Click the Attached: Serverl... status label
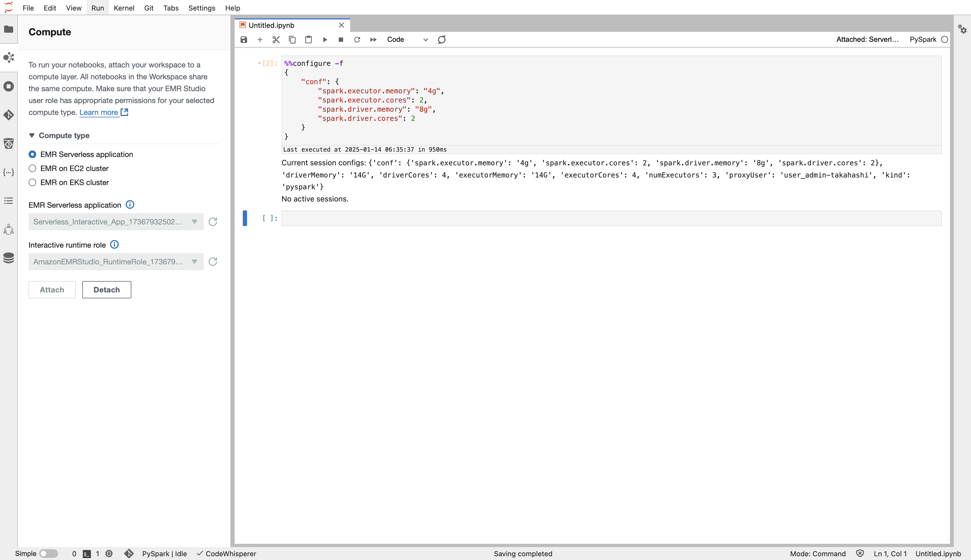This screenshot has width=971, height=560. [x=867, y=40]
